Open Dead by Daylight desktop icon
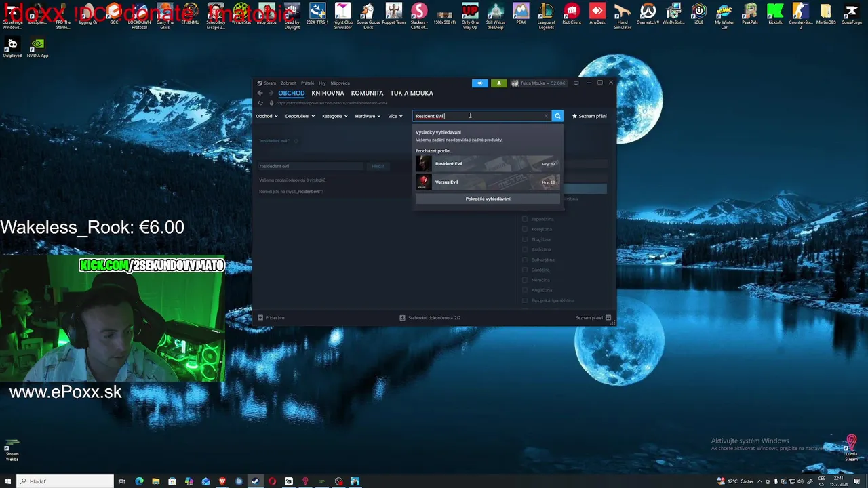This screenshot has height=488, width=868. pyautogui.click(x=292, y=16)
